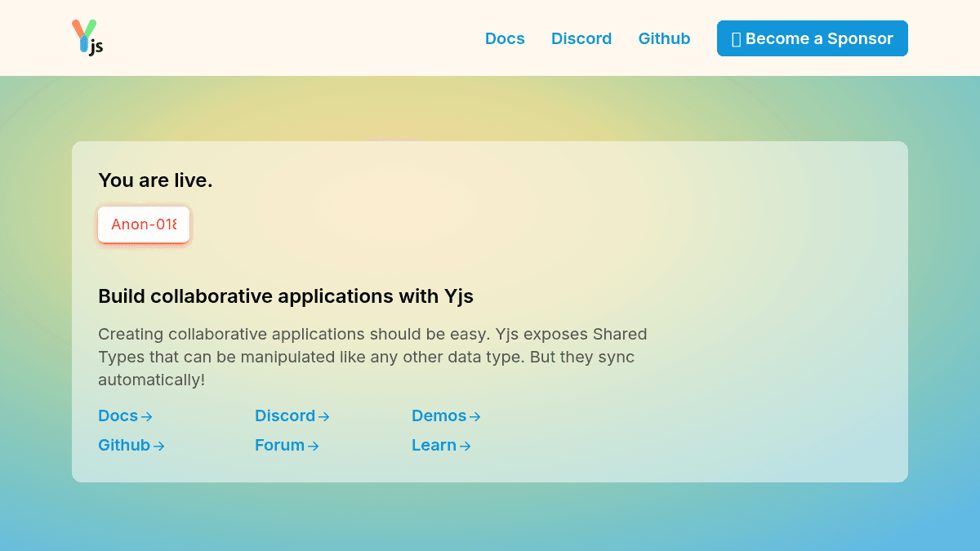Screen dimensions: 980x551
Task: Open the Learn arrow link
Action: [441, 446]
